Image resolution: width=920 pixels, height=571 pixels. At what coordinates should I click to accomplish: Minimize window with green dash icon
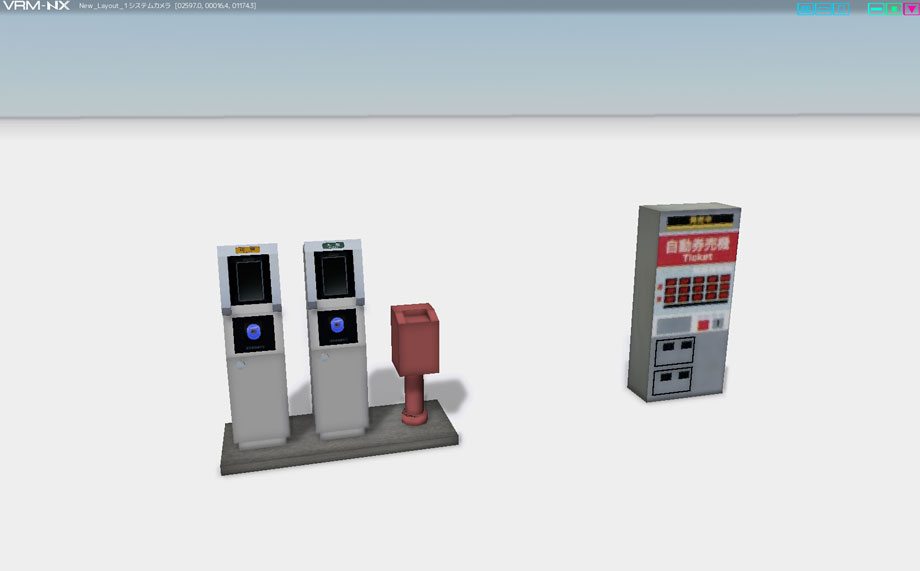875,9
